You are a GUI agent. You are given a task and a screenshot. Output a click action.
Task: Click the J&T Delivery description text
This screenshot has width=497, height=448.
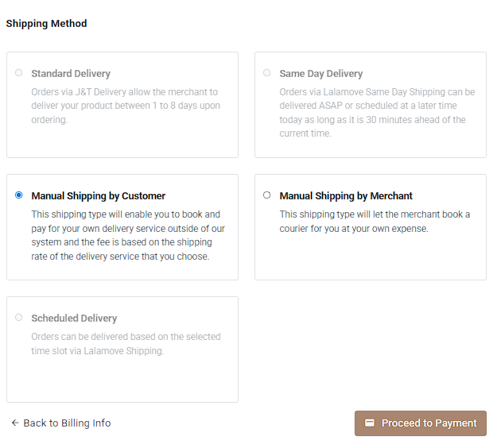pyautogui.click(x=126, y=106)
